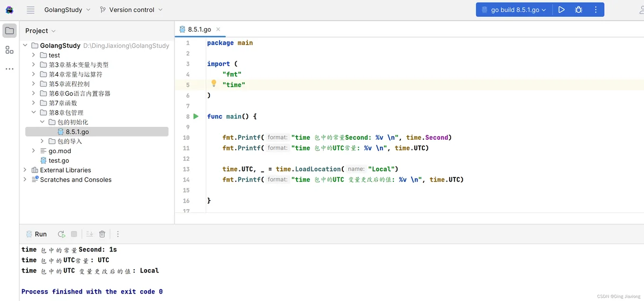The image size is (644, 301).
Task: Close the 8.5.1.go editor tab
Action: [218, 30]
